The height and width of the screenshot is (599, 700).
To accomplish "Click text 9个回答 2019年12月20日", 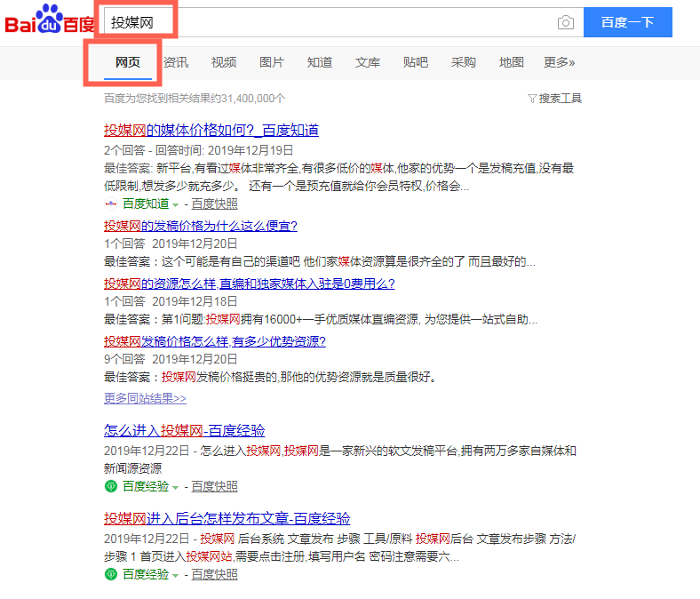I will pyautogui.click(x=171, y=359).
